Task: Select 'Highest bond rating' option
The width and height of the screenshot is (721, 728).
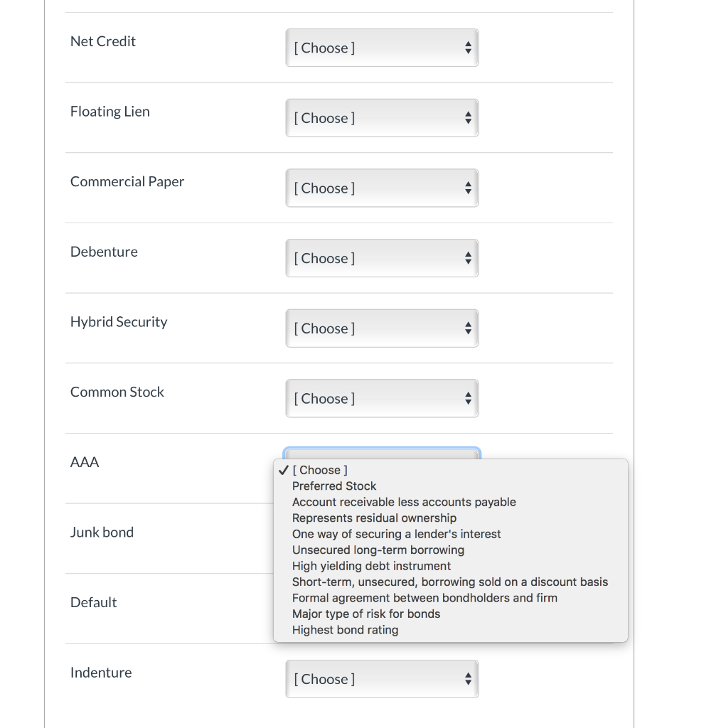Action: tap(450, 630)
